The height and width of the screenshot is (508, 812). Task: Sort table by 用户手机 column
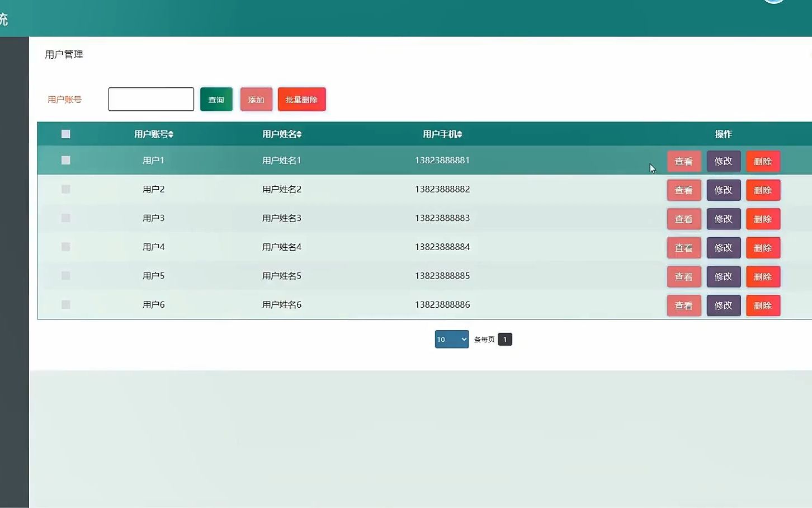(x=442, y=134)
